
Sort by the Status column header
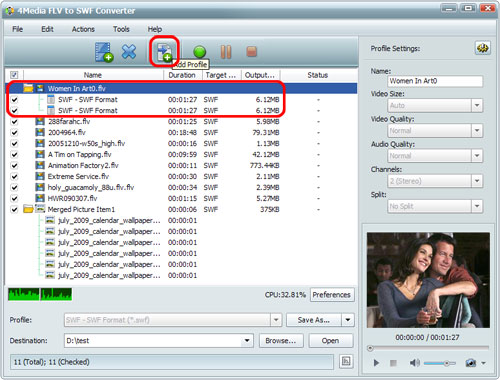coord(318,75)
